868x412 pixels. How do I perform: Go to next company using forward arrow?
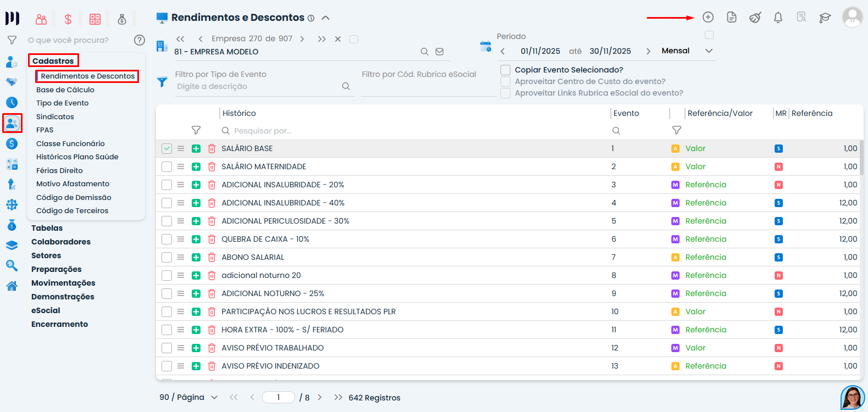[302, 39]
